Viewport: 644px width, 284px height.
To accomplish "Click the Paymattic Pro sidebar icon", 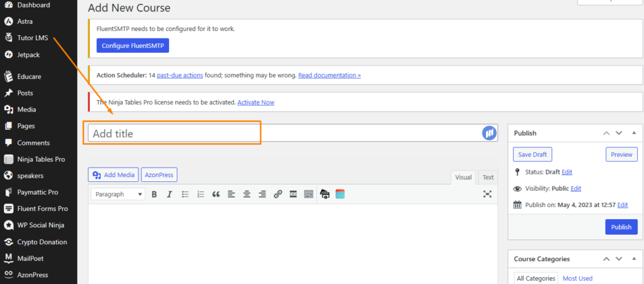I will coord(8,192).
